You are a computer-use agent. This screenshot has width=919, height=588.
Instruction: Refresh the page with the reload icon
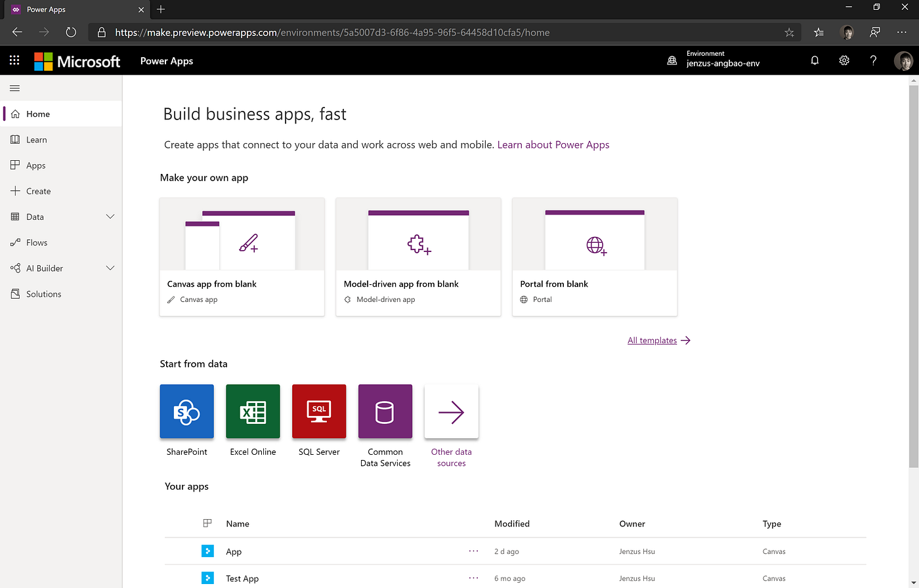[71, 32]
